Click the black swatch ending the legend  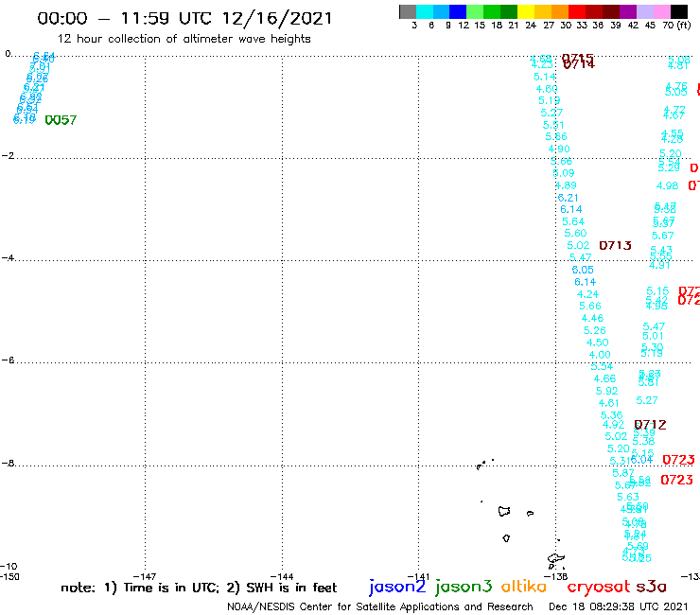[x=678, y=11]
